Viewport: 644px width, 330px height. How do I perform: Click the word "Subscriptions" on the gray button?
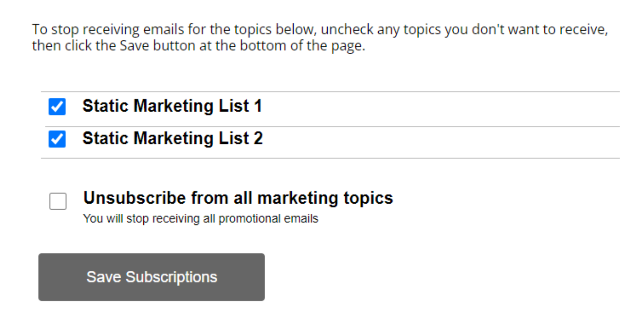[171, 277]
